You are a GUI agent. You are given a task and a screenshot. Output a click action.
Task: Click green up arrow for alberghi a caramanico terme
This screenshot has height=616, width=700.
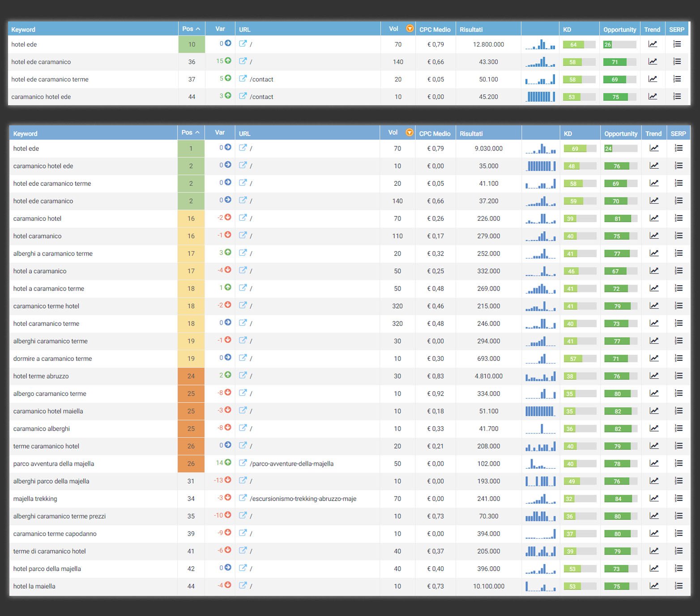click(228, 252)
